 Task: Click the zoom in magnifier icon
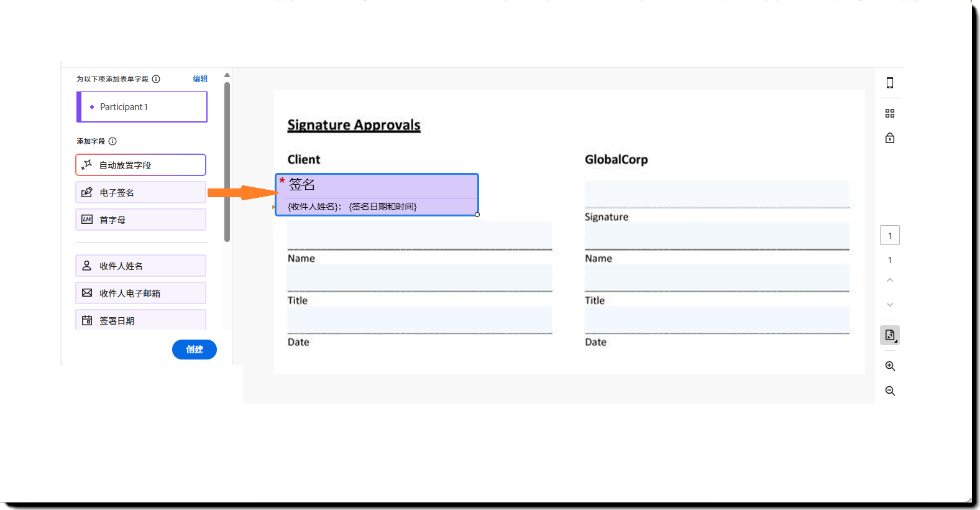coord(890,366)
